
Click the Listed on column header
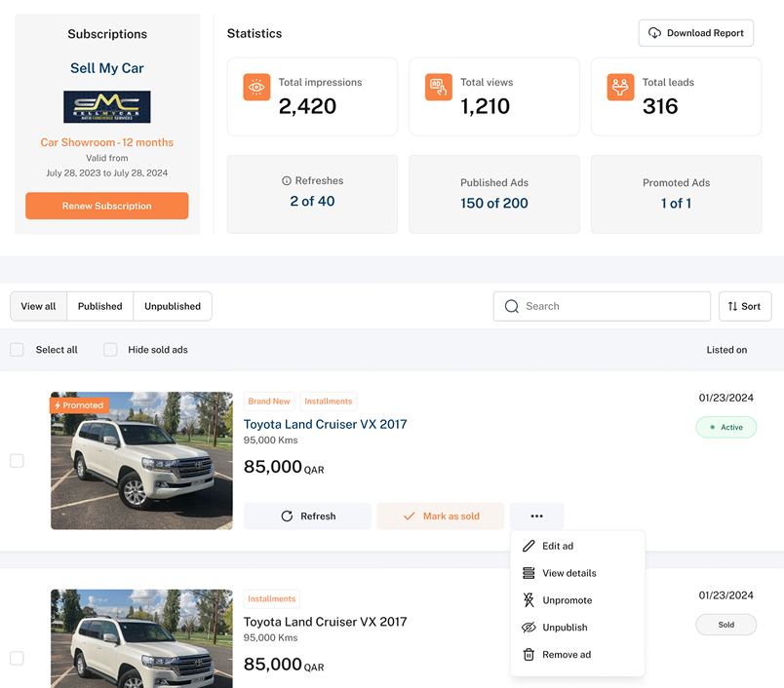726,350
